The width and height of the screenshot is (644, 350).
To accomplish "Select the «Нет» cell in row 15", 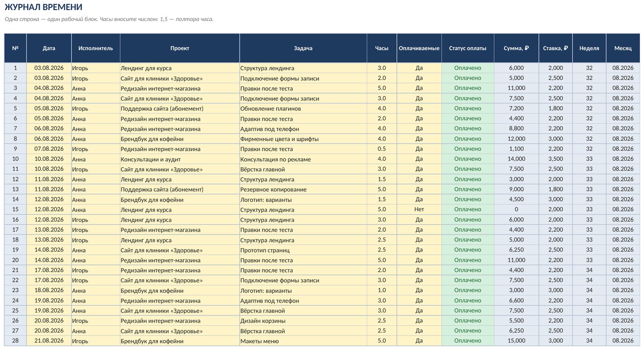I will click(419, 209).
